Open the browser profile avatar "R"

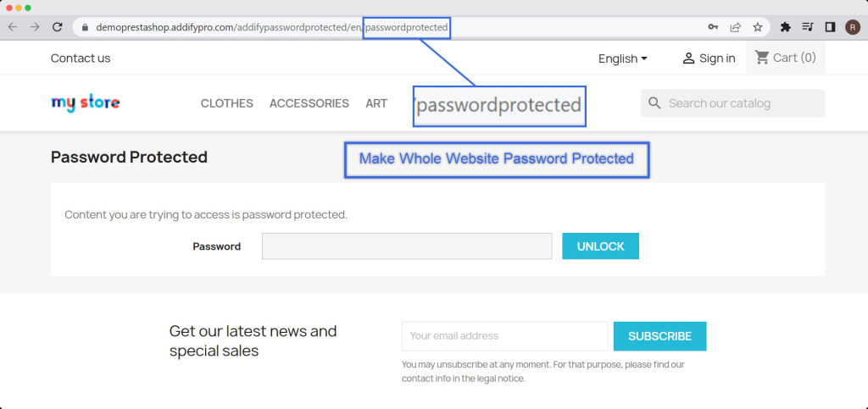pos(852,27)
